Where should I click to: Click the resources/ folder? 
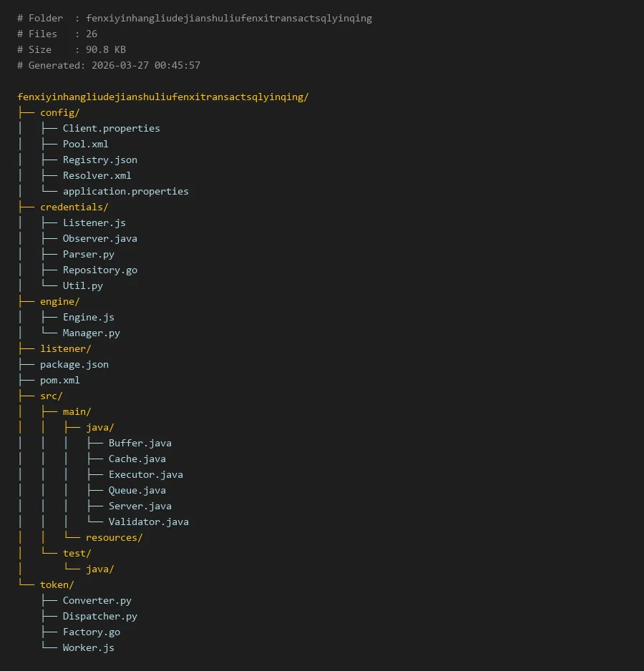coord(114,537)
